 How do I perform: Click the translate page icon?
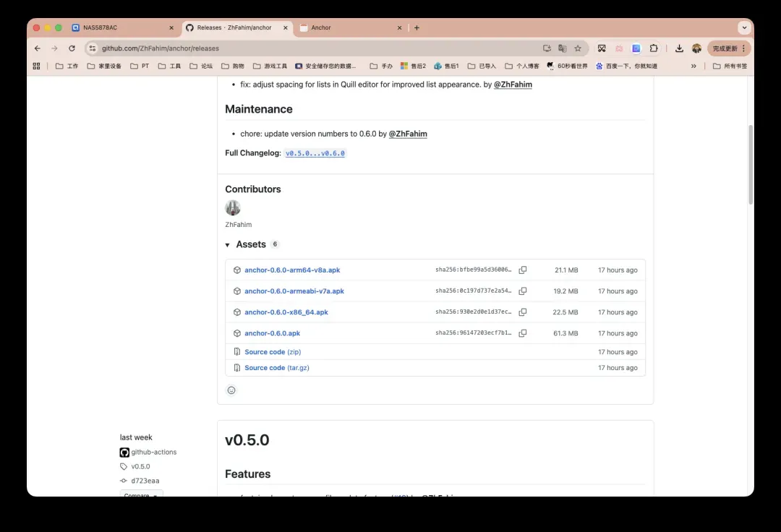coord(562,48)
